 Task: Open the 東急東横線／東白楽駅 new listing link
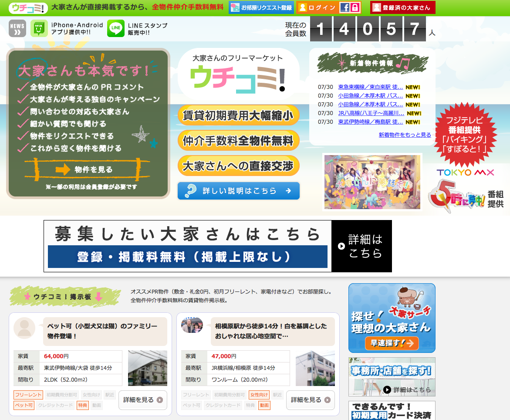point(371,87)
